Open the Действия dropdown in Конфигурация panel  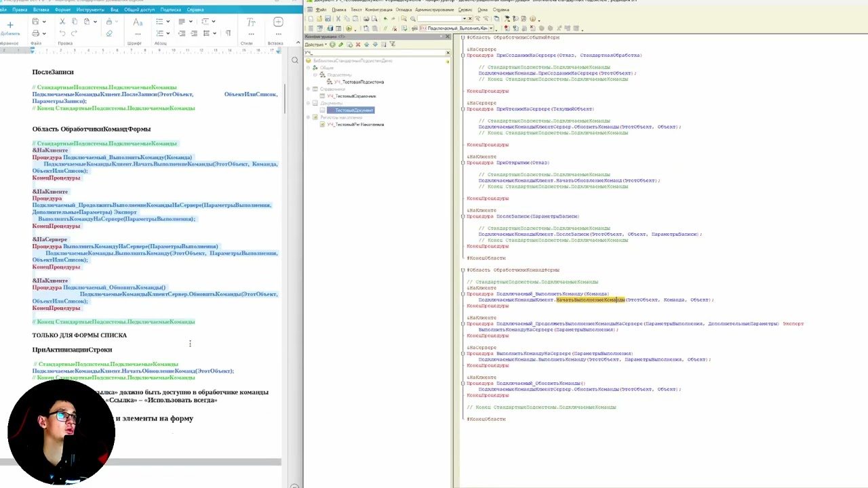point(316,44)
